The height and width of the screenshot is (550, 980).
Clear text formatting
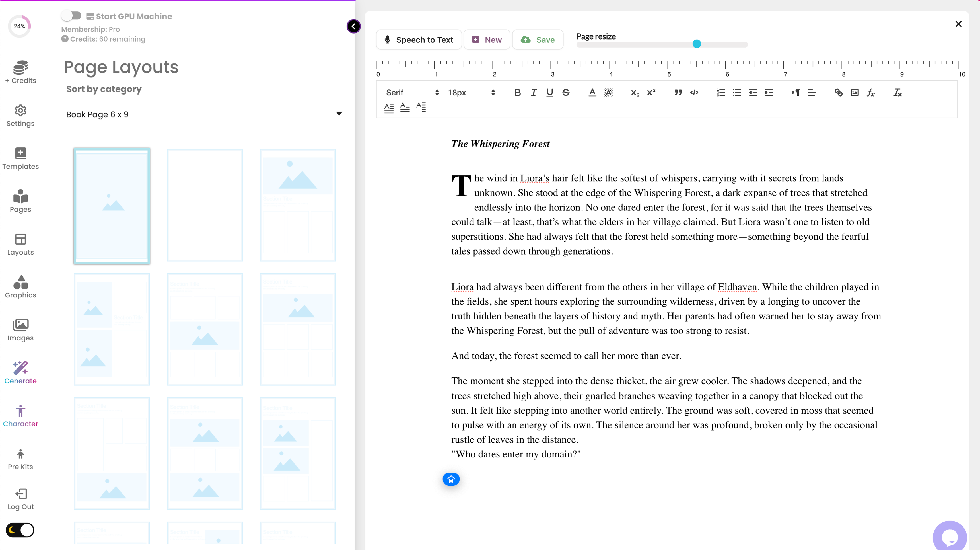click(x=897, y=93)
